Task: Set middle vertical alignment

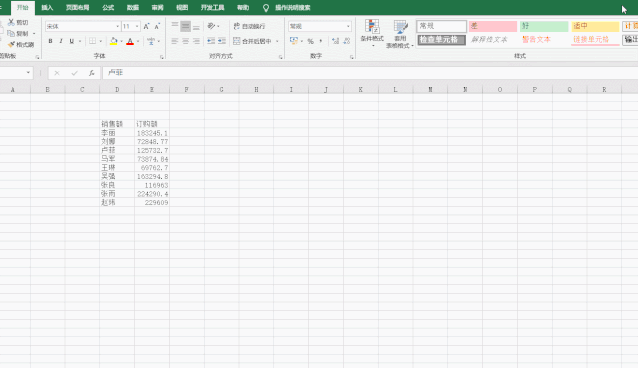Action: (186, 26)
